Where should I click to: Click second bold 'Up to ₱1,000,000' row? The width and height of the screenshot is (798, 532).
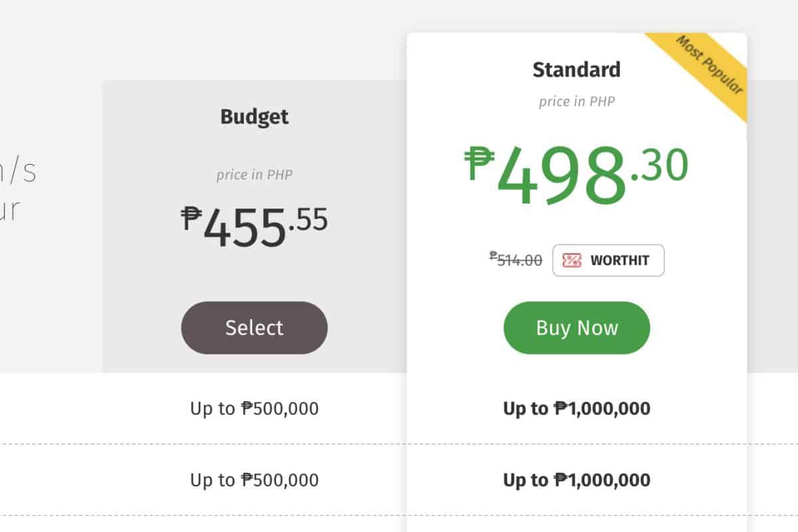coord(577,480)
